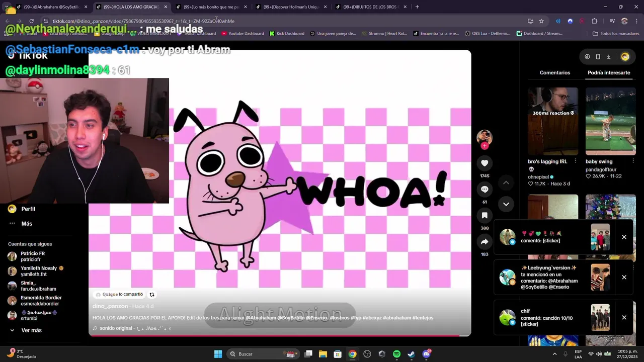Switch to Comentarios tab
Viewport: 644px width, 362px height.
(555, 73)
